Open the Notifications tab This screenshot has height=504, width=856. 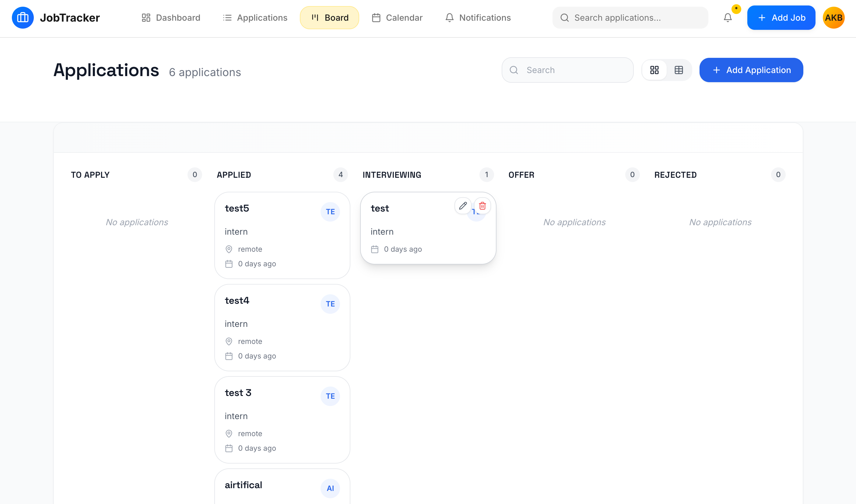point(478,18)
